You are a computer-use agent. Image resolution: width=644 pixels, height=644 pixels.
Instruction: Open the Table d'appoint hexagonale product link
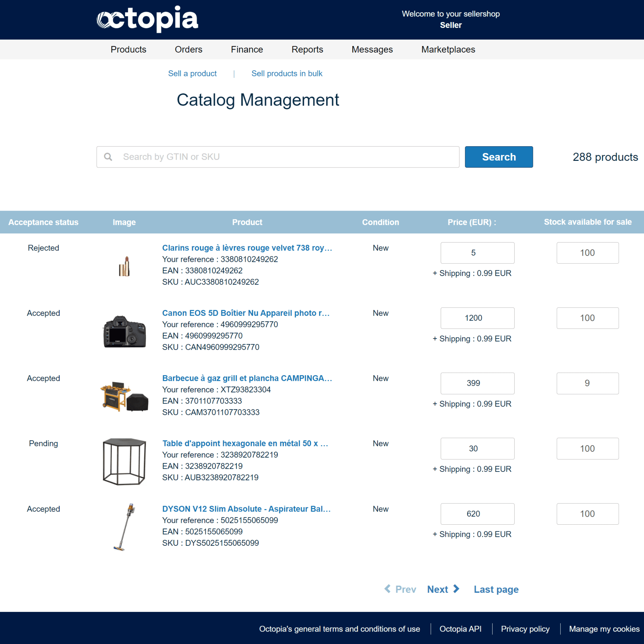pos(245,443)
